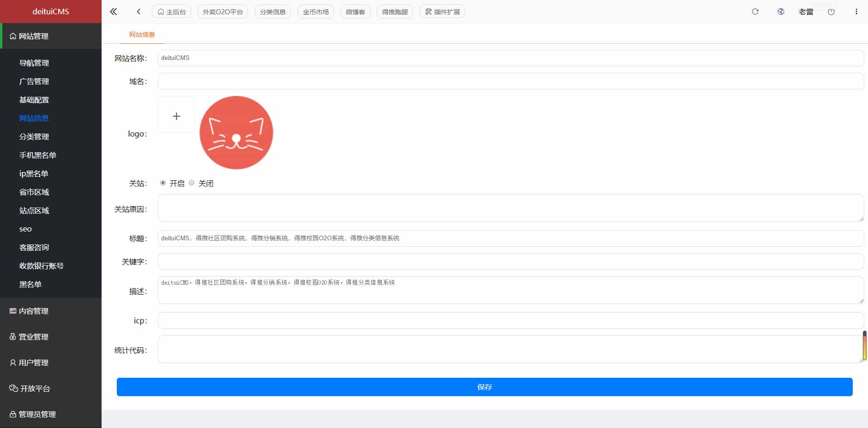Click the deituiCMS brand header

51,12
